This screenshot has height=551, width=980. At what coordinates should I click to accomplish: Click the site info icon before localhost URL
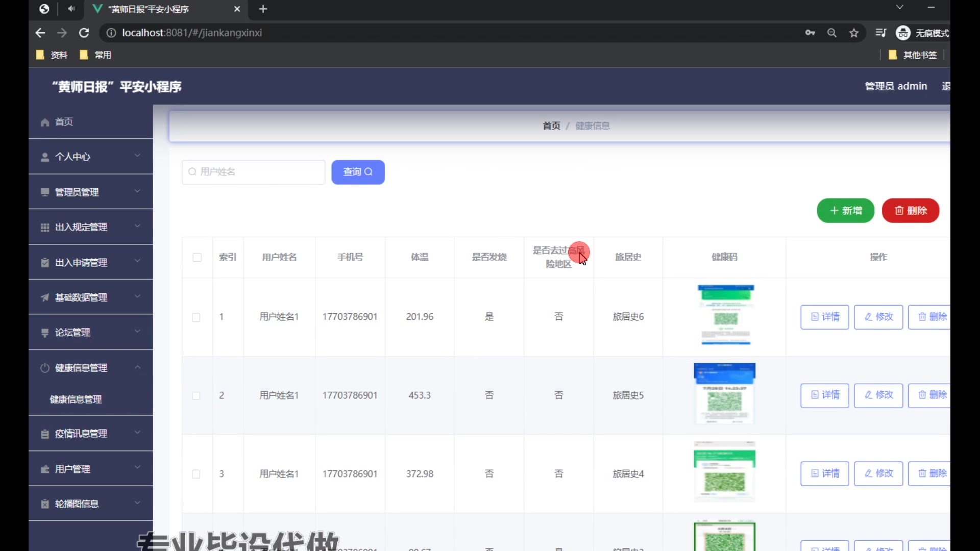coord(111,33)
